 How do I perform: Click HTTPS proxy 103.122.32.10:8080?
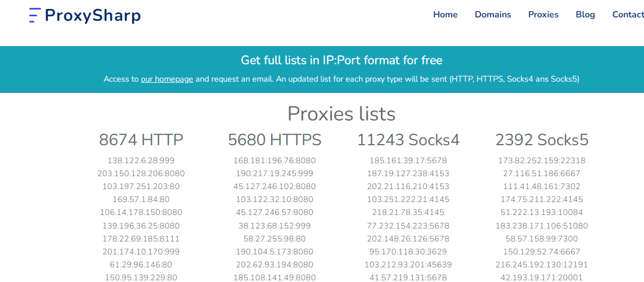tap(275, 199)
